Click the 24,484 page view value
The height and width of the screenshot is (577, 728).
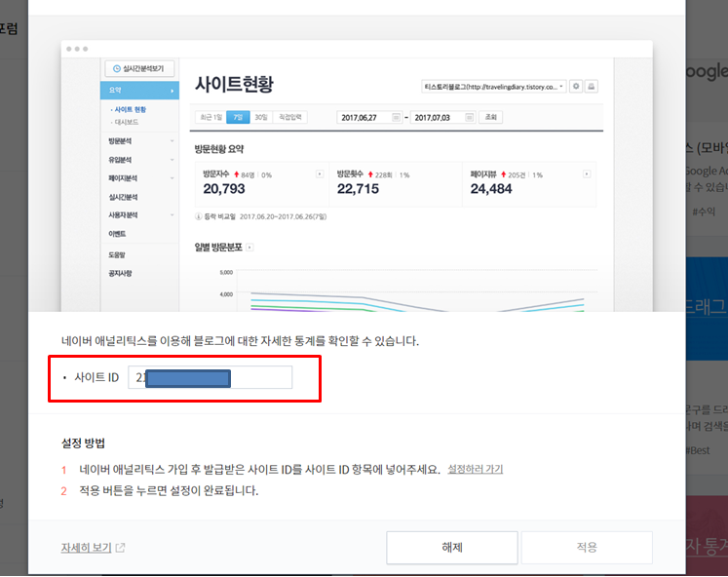491,188
